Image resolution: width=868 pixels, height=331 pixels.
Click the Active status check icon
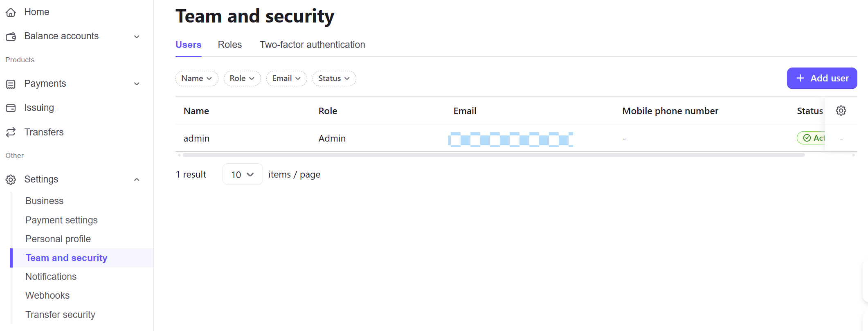tap(806, 138)
